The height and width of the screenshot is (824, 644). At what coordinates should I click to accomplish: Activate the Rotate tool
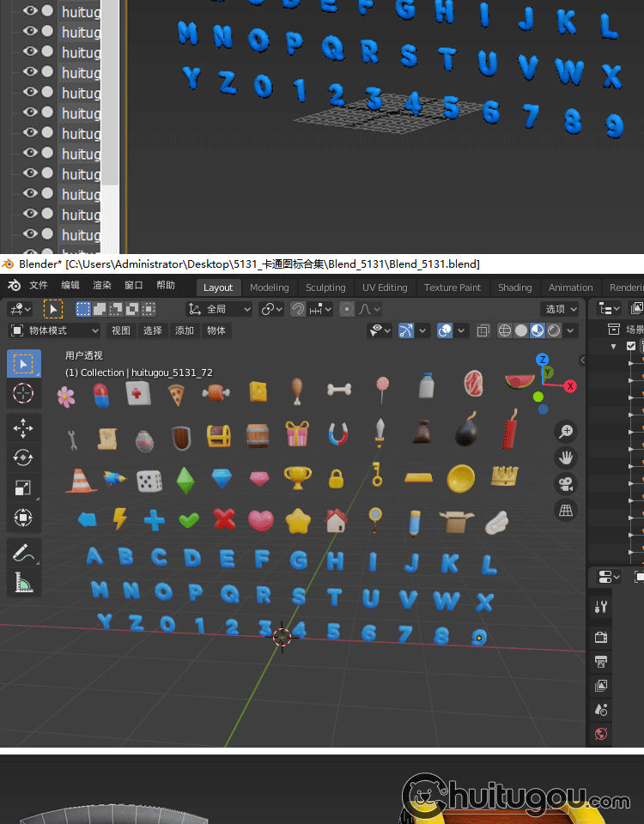click(x=23, y=457)
